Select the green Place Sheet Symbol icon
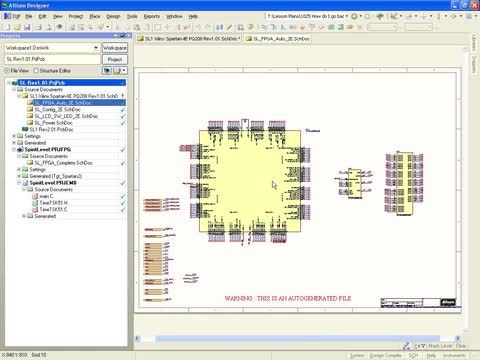 coord(331,27)
